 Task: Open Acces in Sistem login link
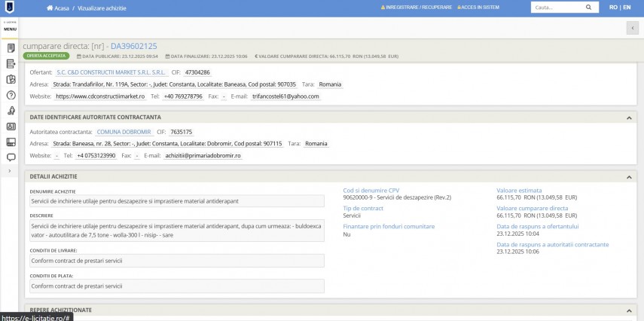[x=478, y=8]
